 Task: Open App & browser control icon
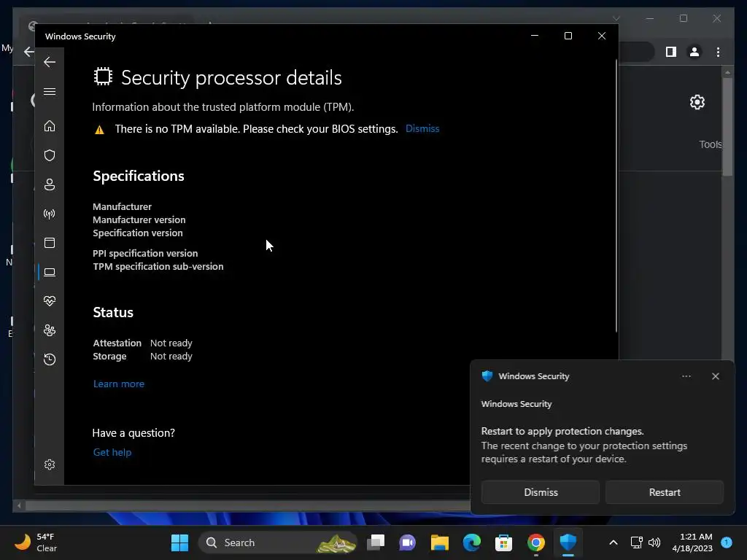pos(50,243)
